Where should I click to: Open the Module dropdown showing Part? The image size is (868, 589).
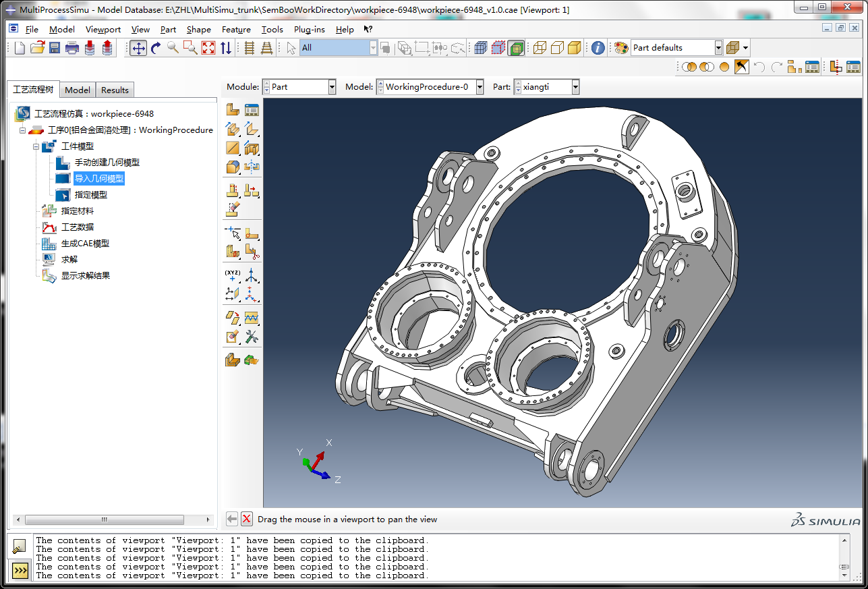coord(331,87)
